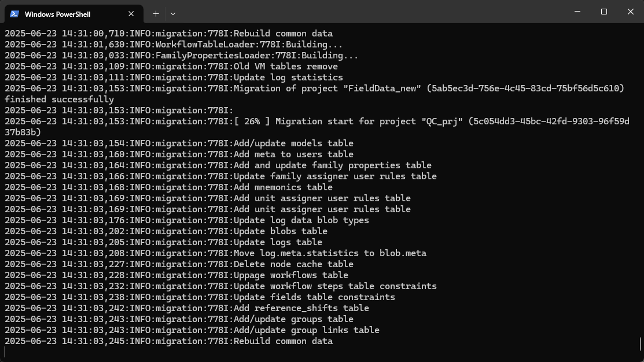Click the vertical scrollbar thumb
Viewport: 644px width, 362px height.
tap(641, 343)
